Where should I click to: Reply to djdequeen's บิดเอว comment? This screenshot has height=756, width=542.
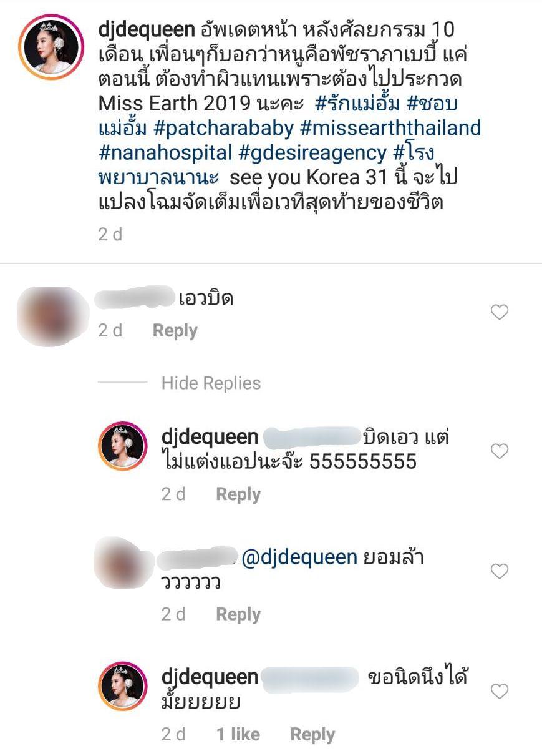coord(238,494)
